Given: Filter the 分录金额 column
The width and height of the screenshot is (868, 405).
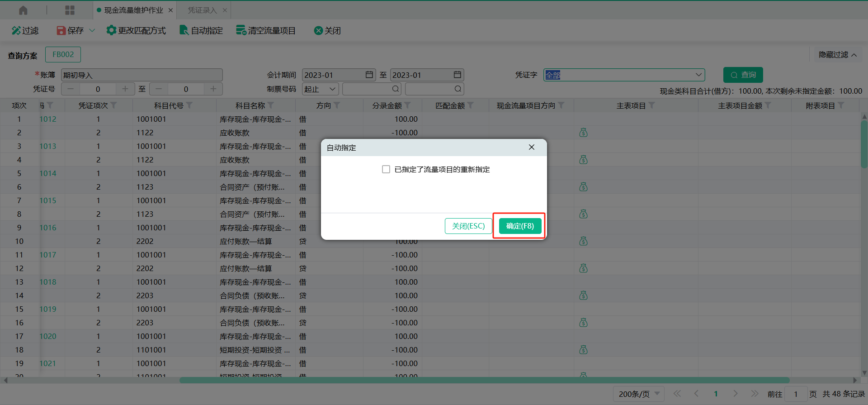Looking at the screenshot, I should coord(407,105).
